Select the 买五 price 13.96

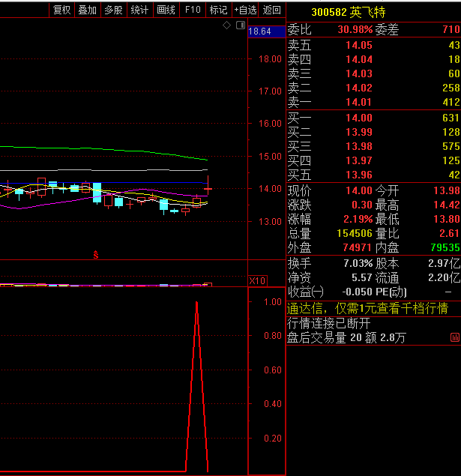(359, 175)
